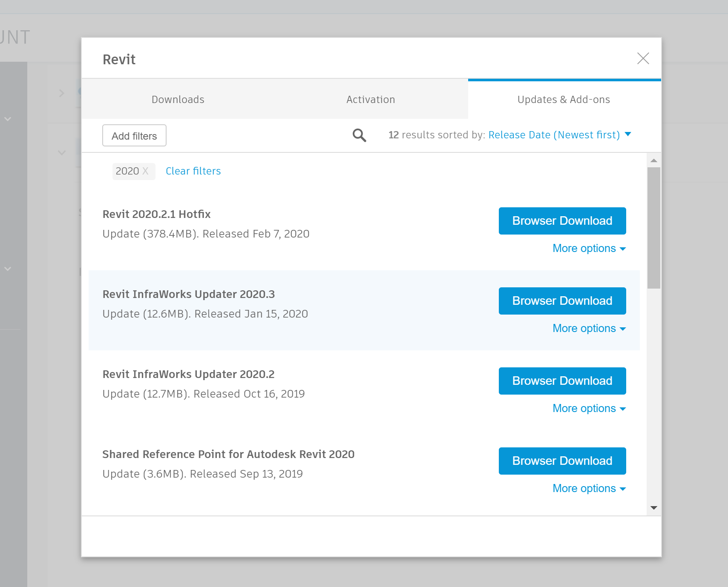Remove the 2020 filter tag
Image resolution: width=728 pixels, height=587 pixels.
click(x=145, y=171)
